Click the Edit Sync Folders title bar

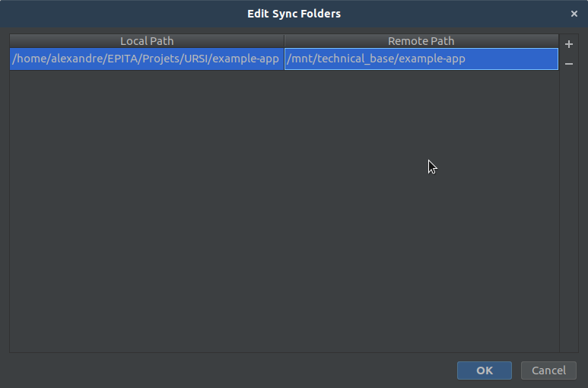click(294, 14)
